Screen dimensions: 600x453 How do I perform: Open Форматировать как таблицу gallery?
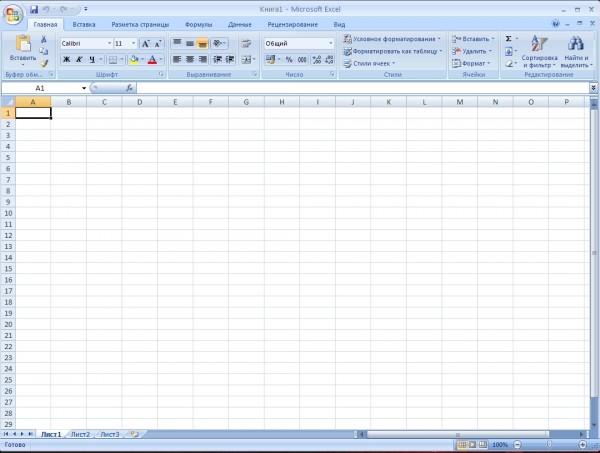(393, 51)
